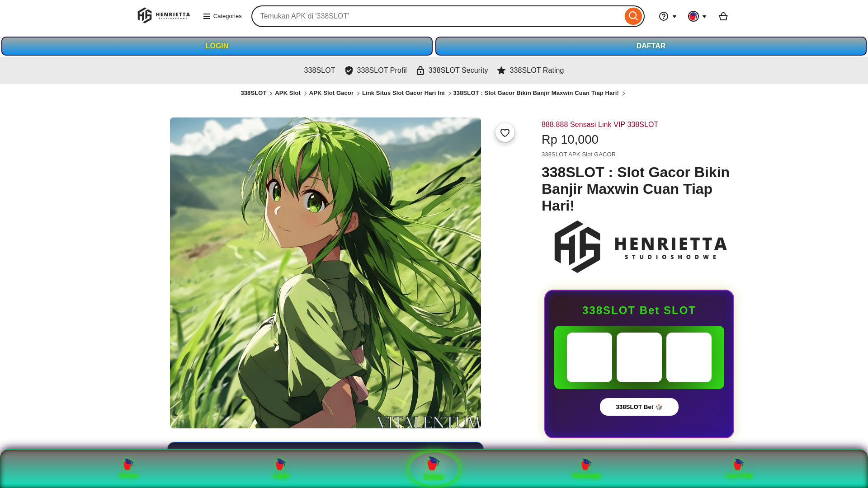Click the Henrietta logo in header
The image size is (868, 488).
(164, 16)
